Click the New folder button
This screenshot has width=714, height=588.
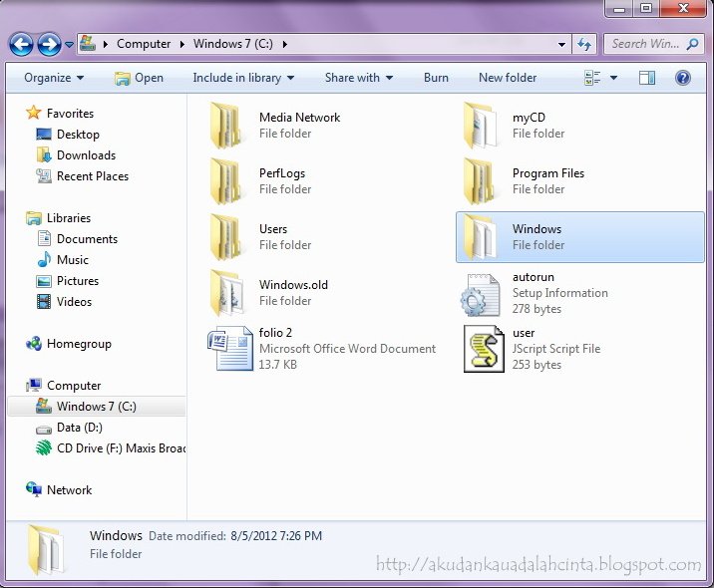click(508, 78)
